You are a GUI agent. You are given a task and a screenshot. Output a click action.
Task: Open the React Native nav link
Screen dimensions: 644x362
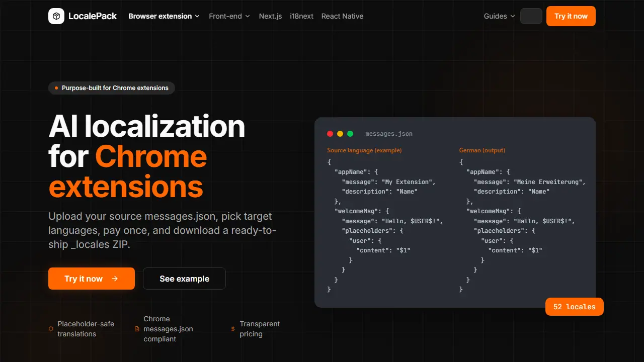click(342, 16)
